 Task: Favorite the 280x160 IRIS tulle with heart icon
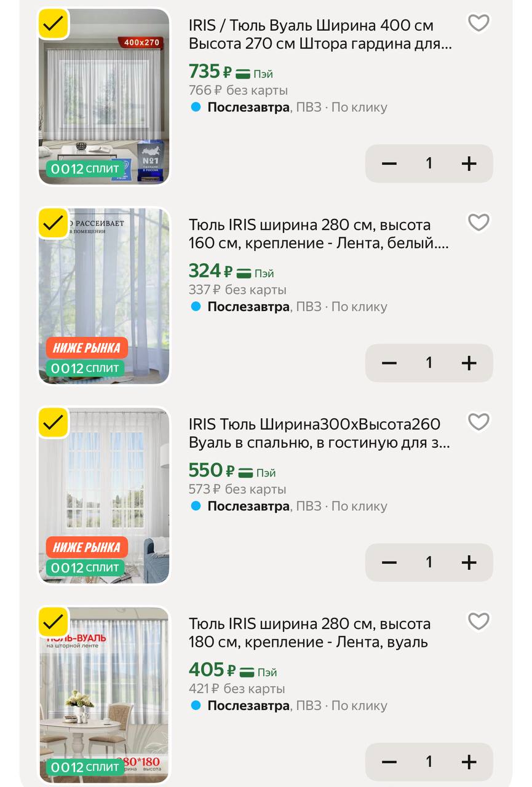[478, 223]
